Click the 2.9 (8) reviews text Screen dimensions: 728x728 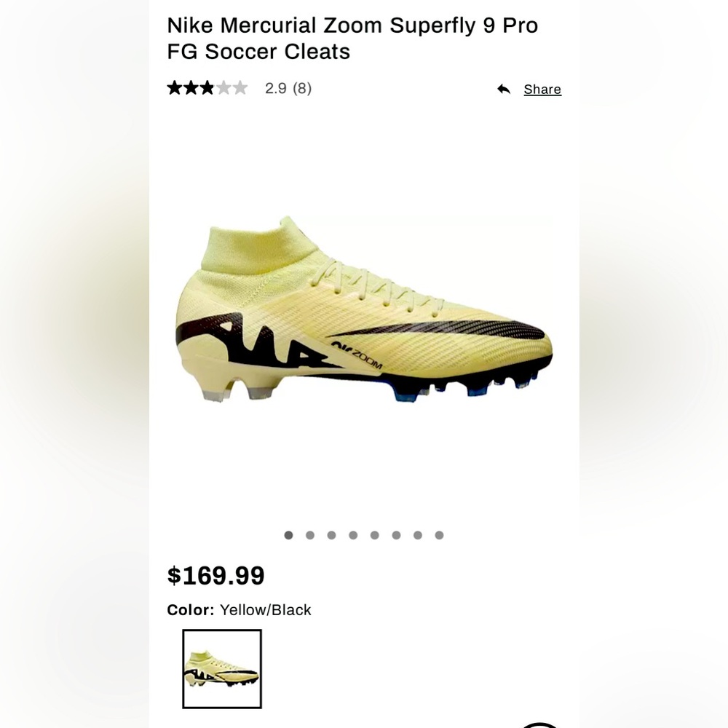click(288, 88)
